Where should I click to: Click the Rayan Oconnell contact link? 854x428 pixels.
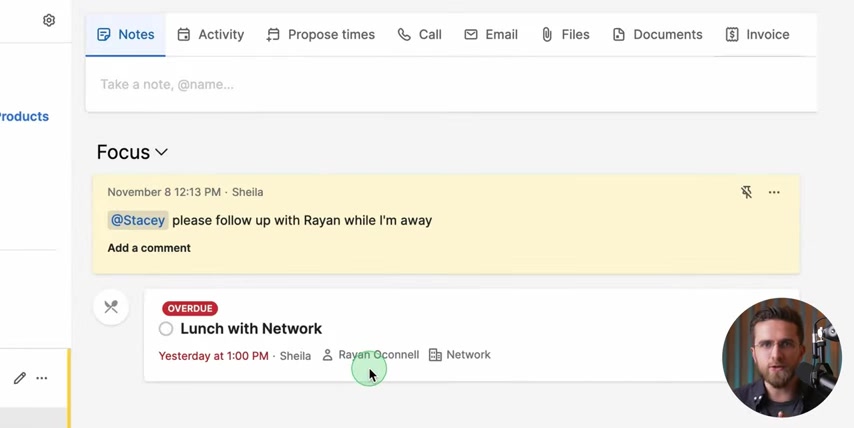click(x=379, y=355)
